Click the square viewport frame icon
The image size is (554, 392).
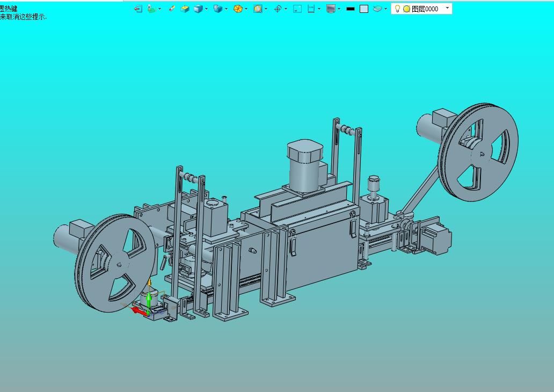[297, 9]
